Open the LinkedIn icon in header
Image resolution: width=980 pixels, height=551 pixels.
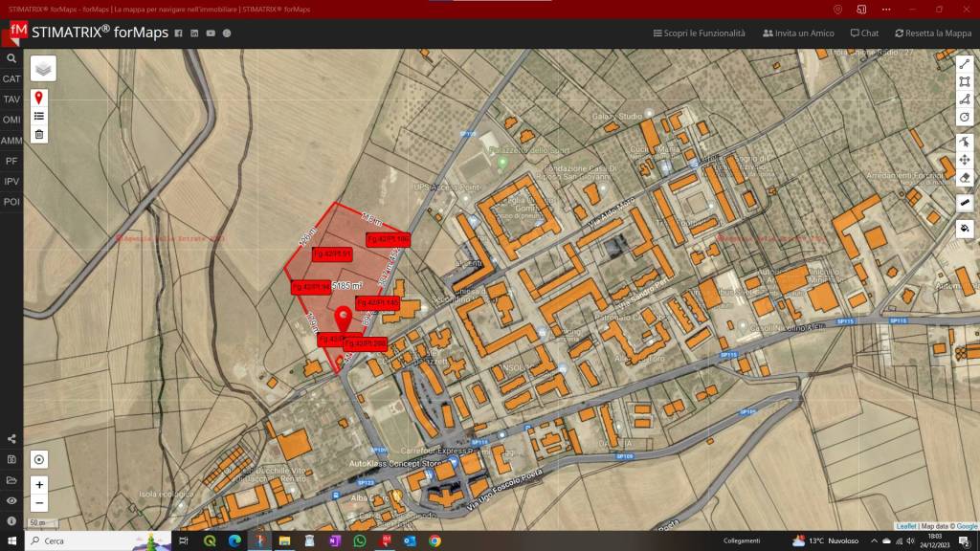tap(194, 33)
